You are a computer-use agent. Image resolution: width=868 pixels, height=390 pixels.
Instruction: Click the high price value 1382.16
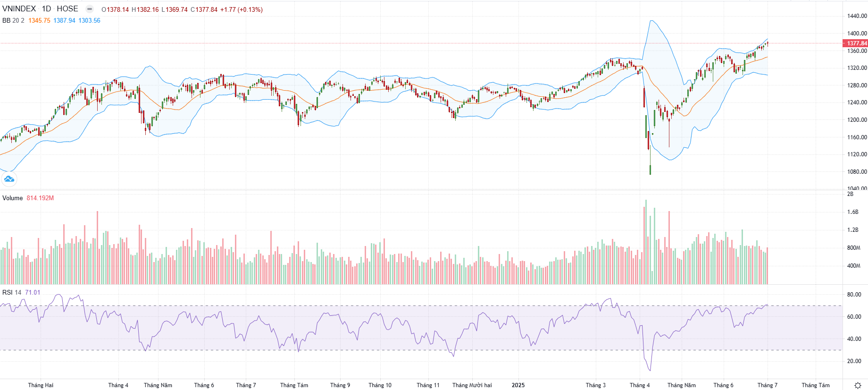(147, 9)
